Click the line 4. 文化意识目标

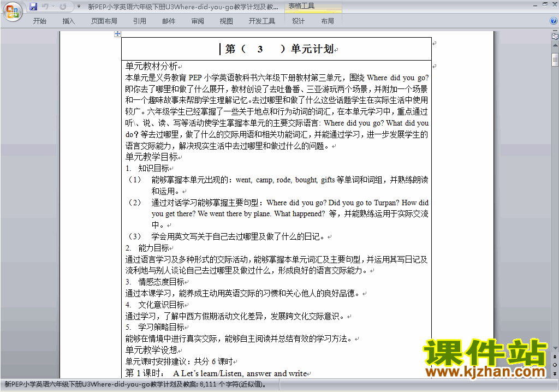point(154,305)
